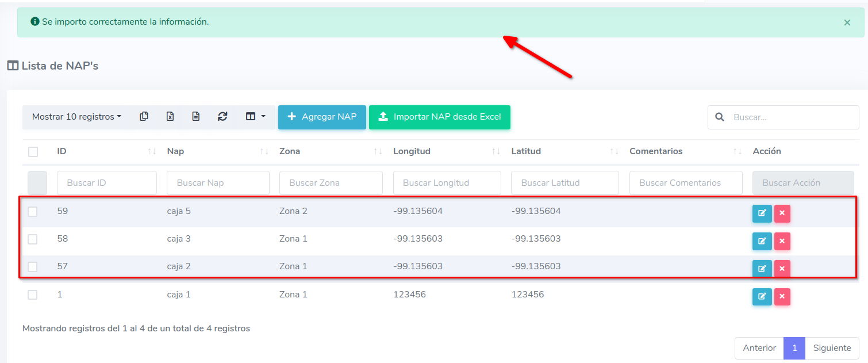
Task: Export table using the Excel icon
Action: pos(170,117)
